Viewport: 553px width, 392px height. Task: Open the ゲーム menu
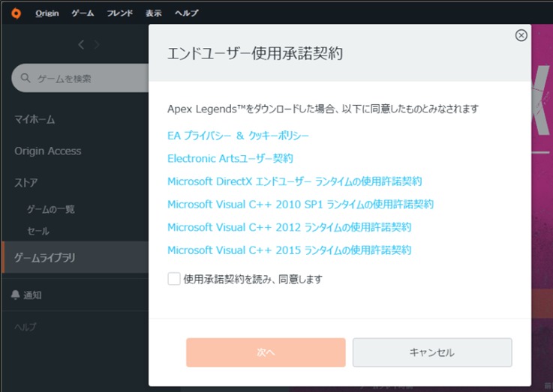(x=83, y=13)
